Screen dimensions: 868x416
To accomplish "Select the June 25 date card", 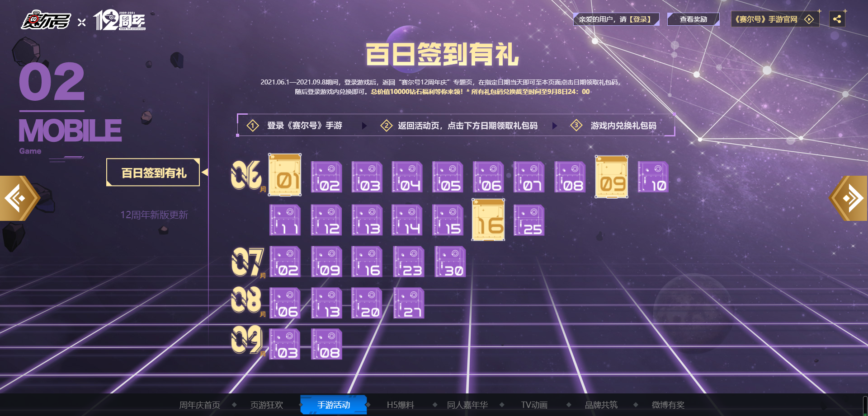I will click(x=529, y=220).
